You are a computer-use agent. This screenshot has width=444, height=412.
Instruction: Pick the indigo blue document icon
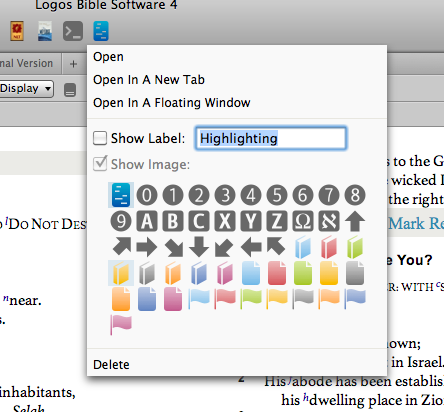point(147,299)
